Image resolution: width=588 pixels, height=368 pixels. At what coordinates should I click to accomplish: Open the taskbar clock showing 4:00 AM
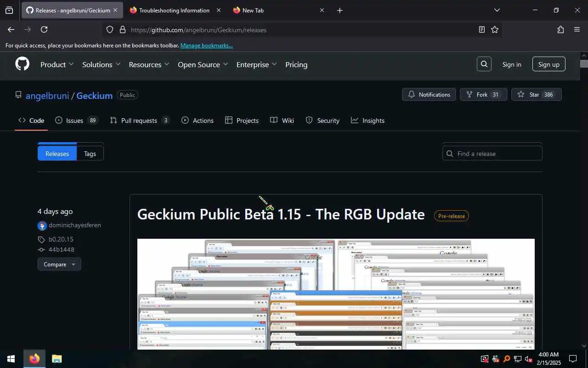tap(548, 359)
